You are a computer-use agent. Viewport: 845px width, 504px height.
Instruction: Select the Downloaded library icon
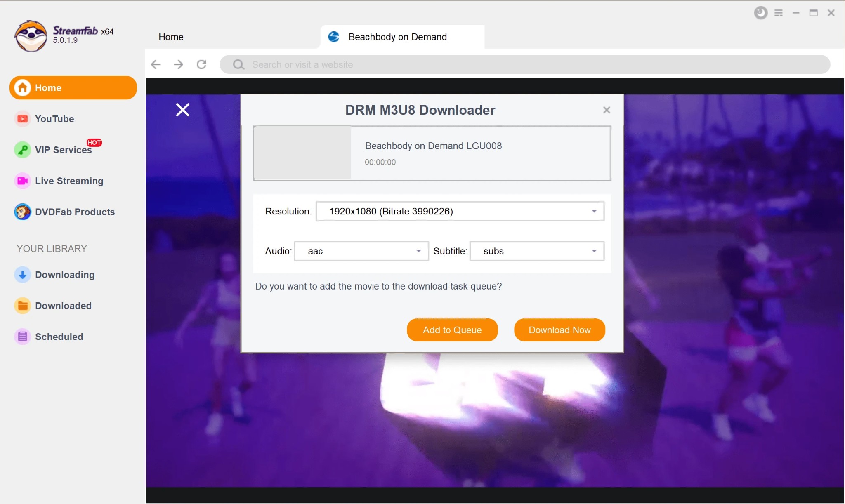click(x=22, y=305)
